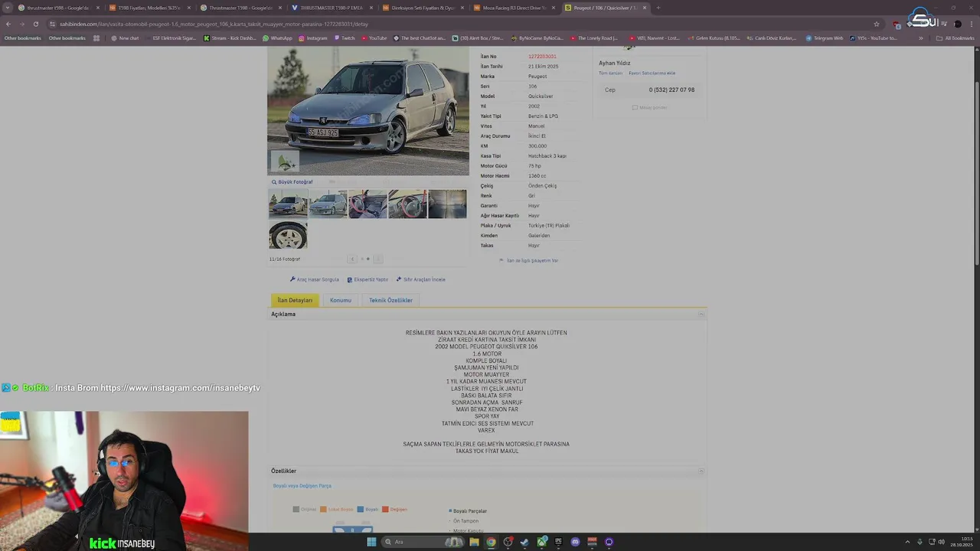
Task: Open File Explorer from taskbar
Action: (474, 542)
